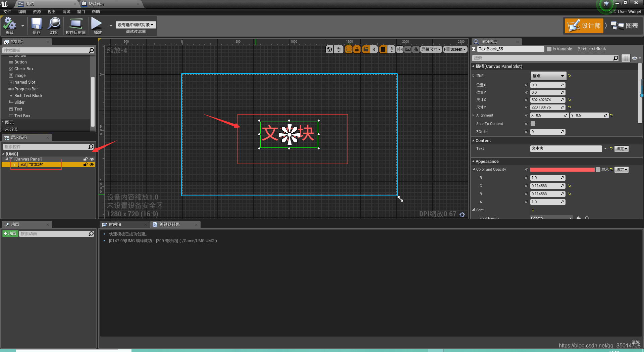Screen dimensions: 644x352
Task: Toggle the 继承 inherit color checkbox
Action: (598, 170)
